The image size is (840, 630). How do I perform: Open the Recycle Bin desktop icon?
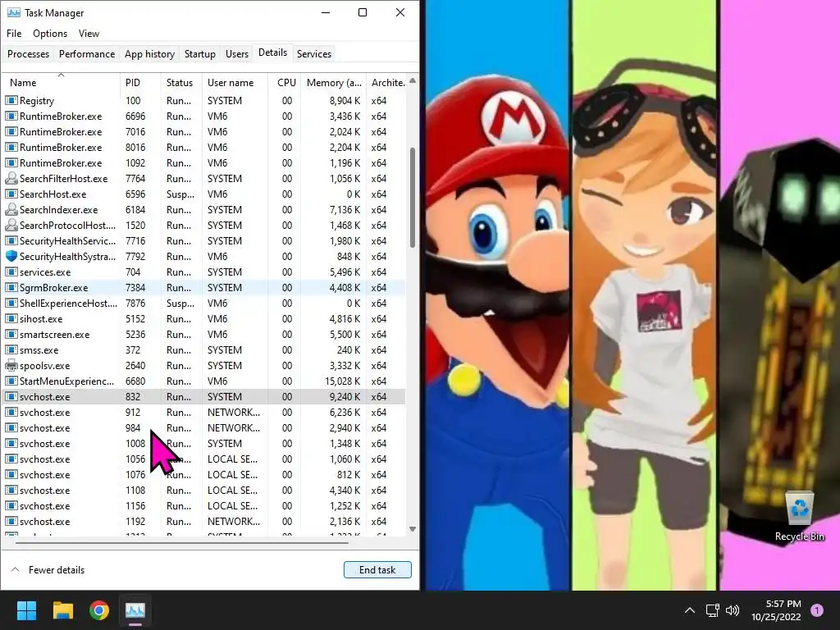pos(799,517)
